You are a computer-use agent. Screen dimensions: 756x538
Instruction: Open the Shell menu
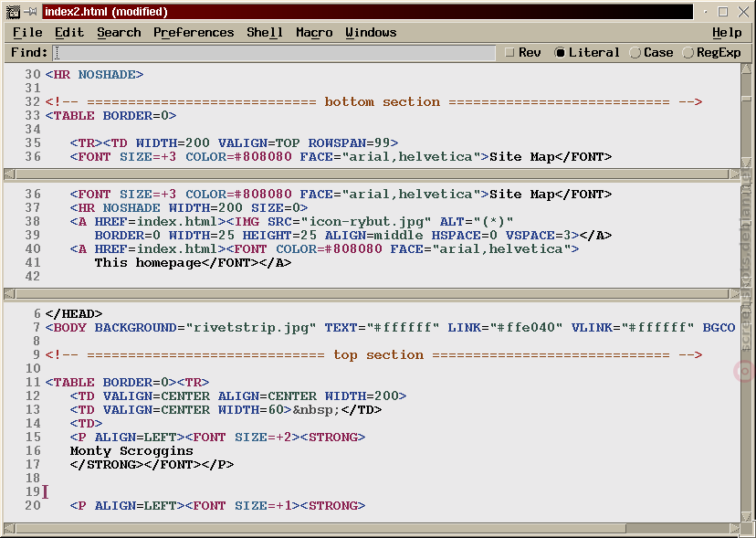[264, 32]
